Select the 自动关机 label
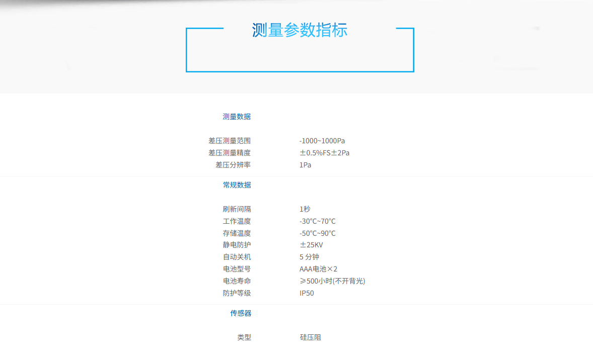Viewport: 593px width, 364px height. coord(237,257)
